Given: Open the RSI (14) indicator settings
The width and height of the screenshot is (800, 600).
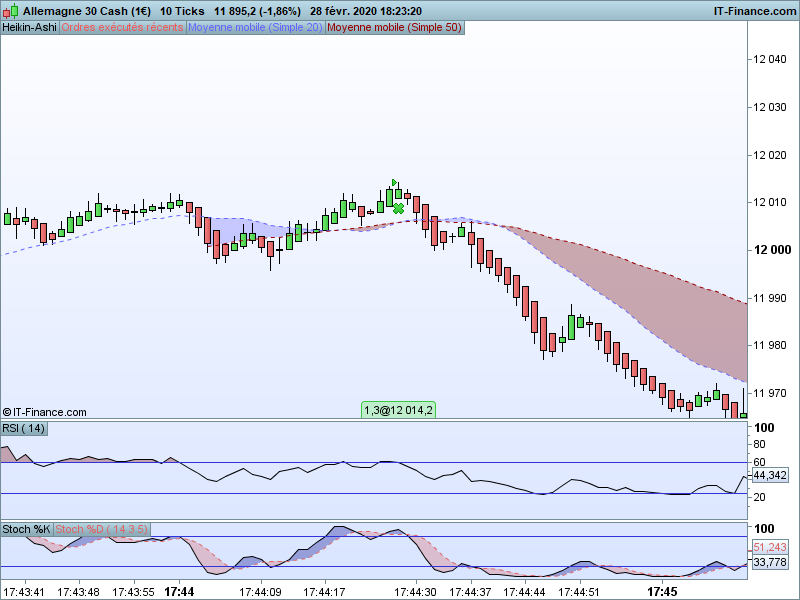Looking at the screenshot, I should tap(24, 428).
